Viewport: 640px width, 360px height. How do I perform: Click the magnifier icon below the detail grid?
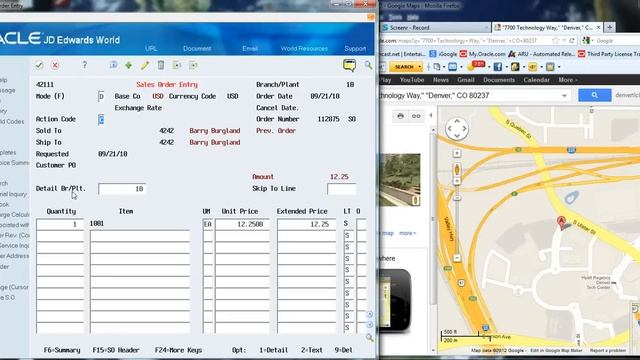pyautogui.click(x=369, y=338)
